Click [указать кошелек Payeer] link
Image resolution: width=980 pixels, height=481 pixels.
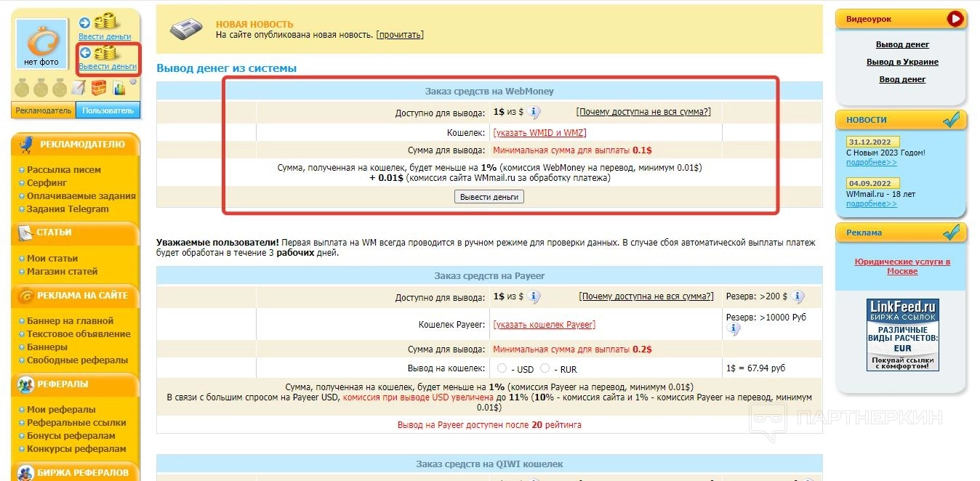pyautogui.click(x=544, y=325)
